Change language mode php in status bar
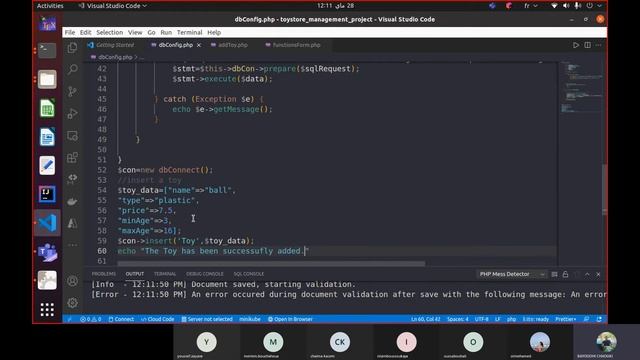Image resolution: width=640 pixels, height=360 pixels. coord(511,319)
